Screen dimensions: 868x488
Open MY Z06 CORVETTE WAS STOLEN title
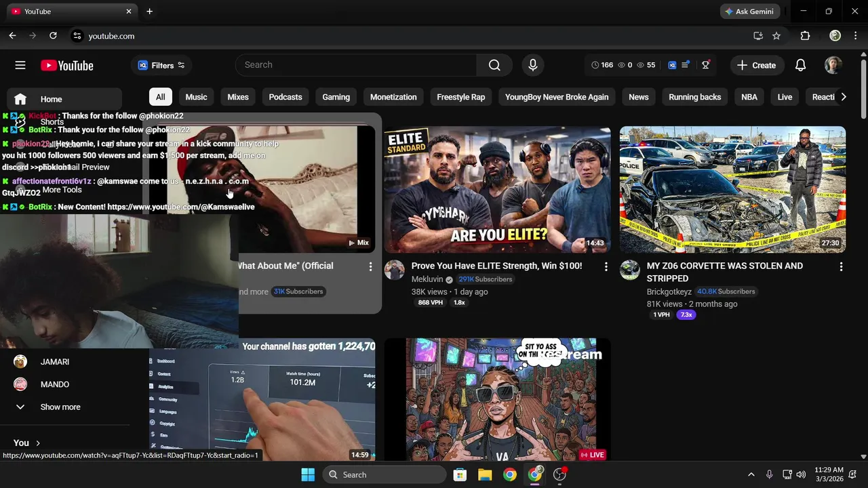[725, 272]
